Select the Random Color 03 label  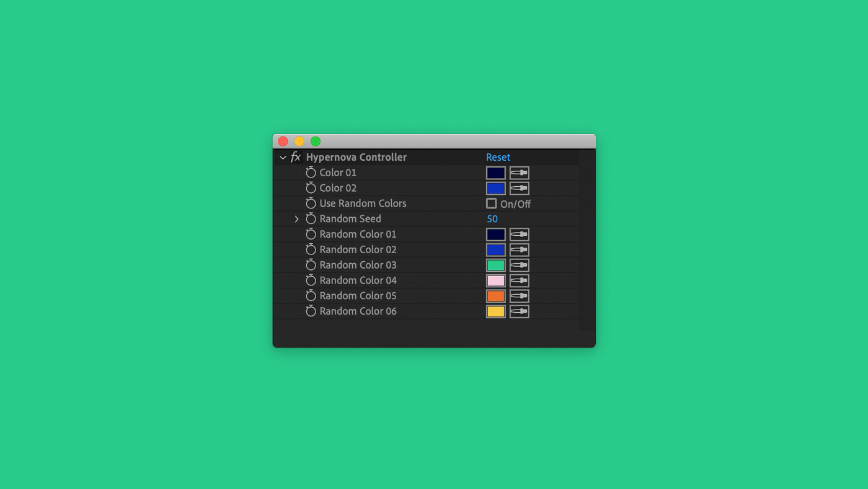(x=358, y=265)
